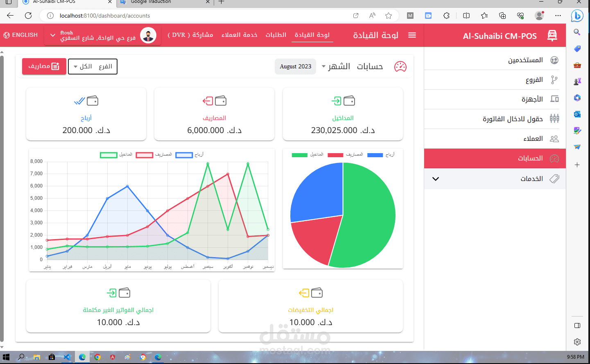590x364 pixels.
Task: Open browser settings ellipsis menu
Action: tap(558, 16)
